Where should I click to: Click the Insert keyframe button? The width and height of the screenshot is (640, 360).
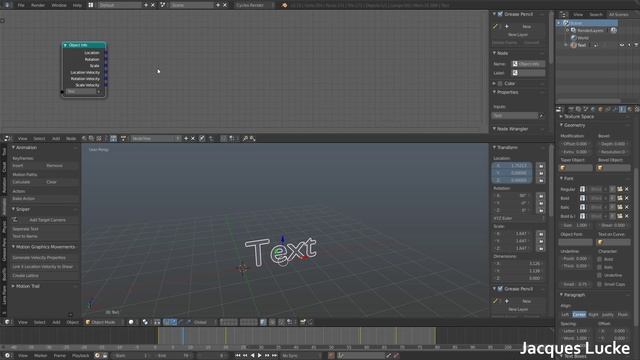click(28, 166)
